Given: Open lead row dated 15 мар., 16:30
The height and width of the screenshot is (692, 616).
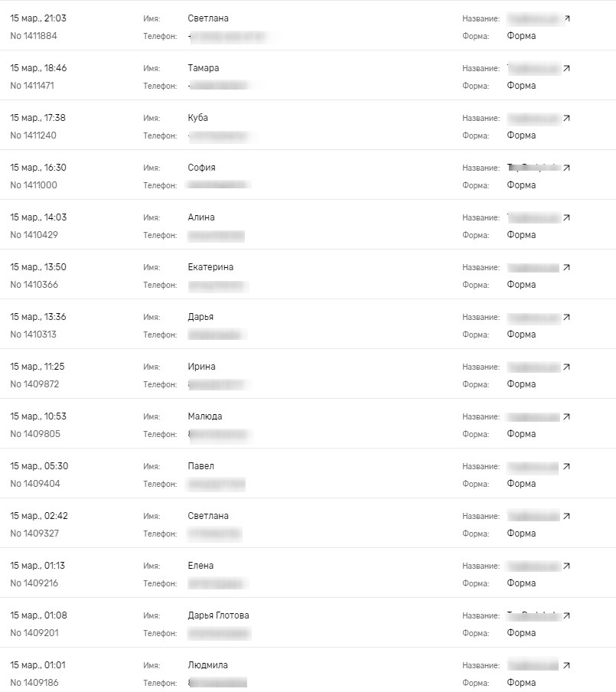Looking at the screenshot, I should (308, 175).
